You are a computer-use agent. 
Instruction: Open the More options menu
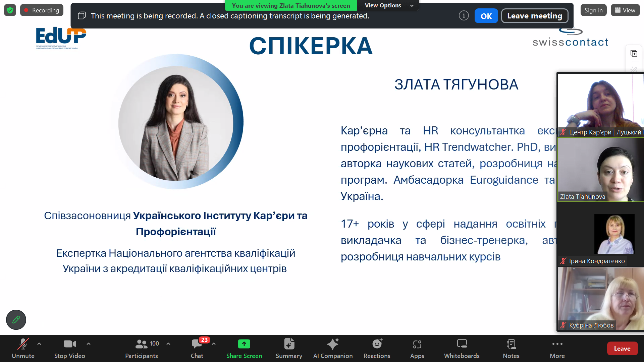[x=557, y=348]
